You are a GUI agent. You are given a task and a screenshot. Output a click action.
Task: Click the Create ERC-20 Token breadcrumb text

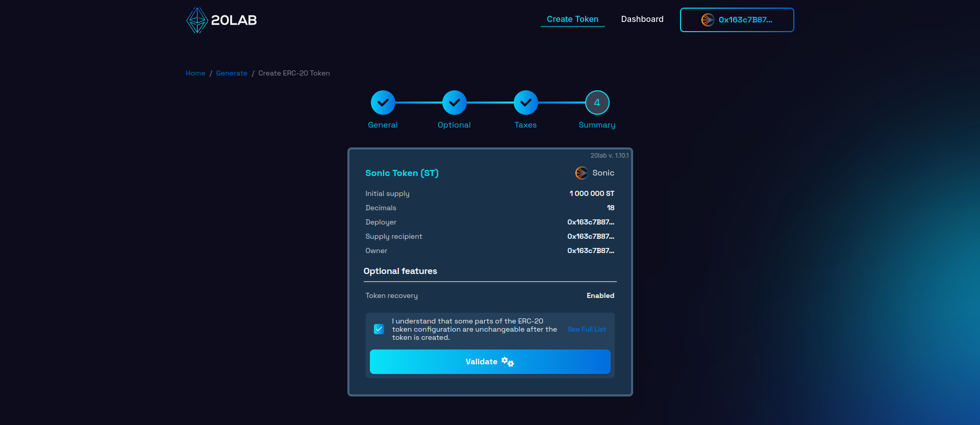[x=294, y=73]
